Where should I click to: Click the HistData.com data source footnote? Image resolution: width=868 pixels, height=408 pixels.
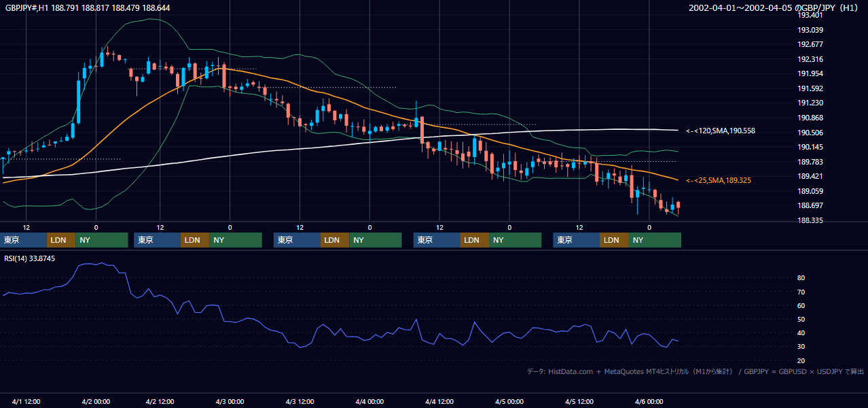[x=695, y=371]
